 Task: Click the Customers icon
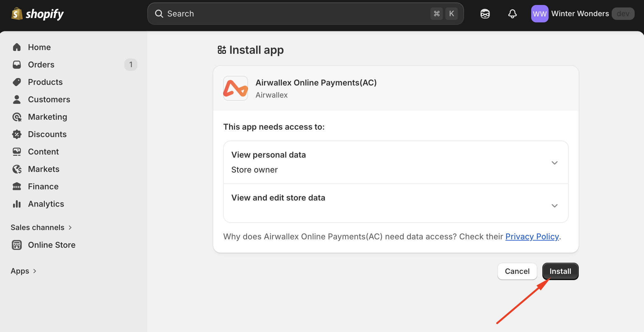coord(17,99)
